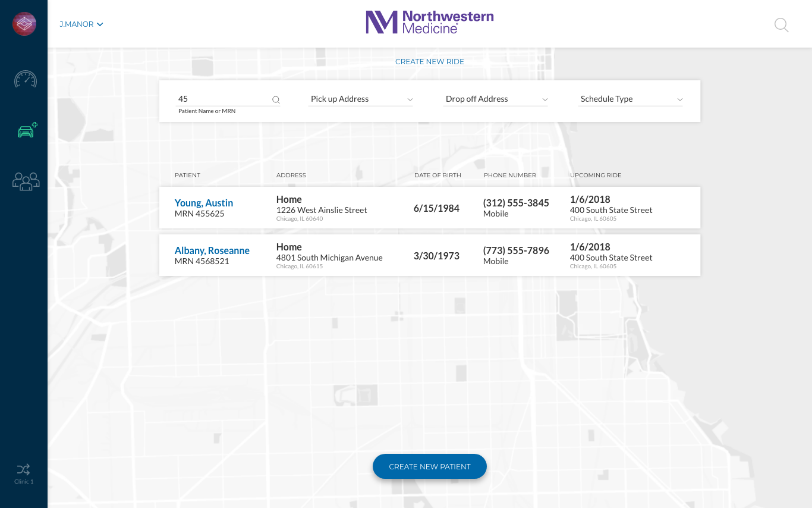Click the app logo icon in sidebar
Screen dimensions: 812x508
pyautogui.click(x=24, y=24)
